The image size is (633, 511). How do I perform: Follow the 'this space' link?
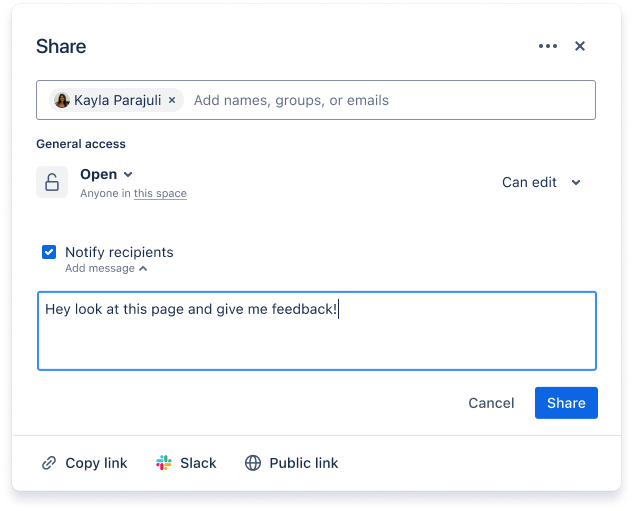click(x=160, y=193)
